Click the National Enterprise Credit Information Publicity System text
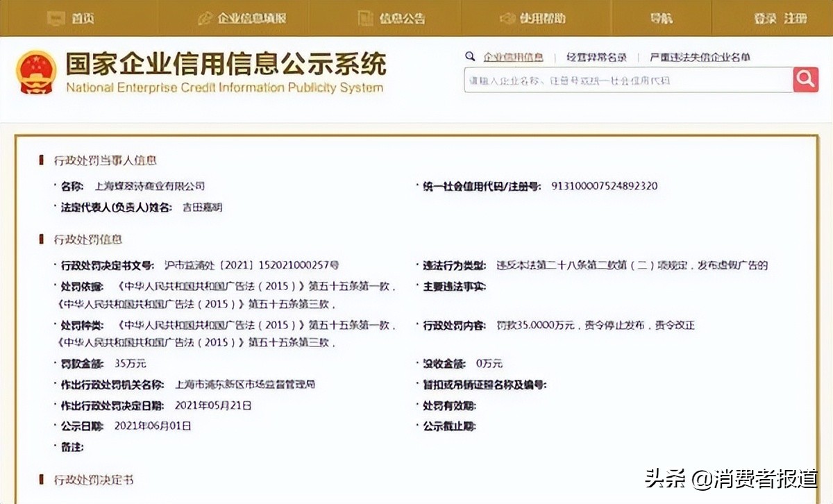The height and width of the screenshot is (504, 833). tap(224, 87)
